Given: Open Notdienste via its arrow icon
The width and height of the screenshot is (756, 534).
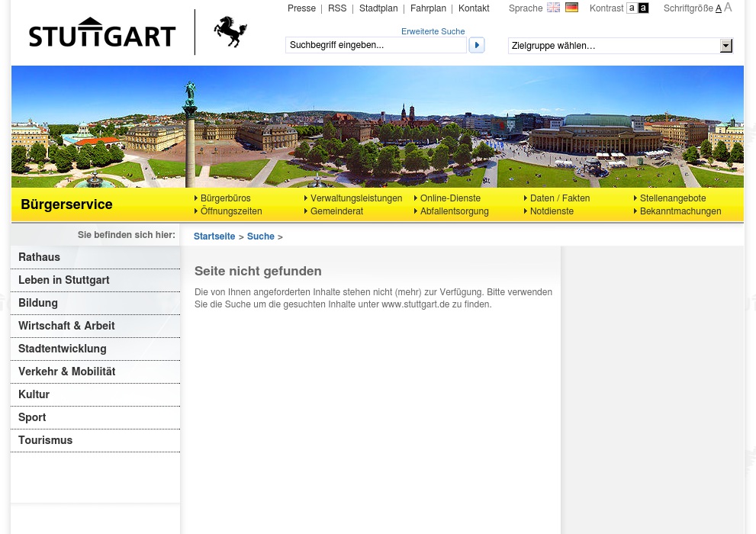Looking at the screenshot, I should (526, 211).
